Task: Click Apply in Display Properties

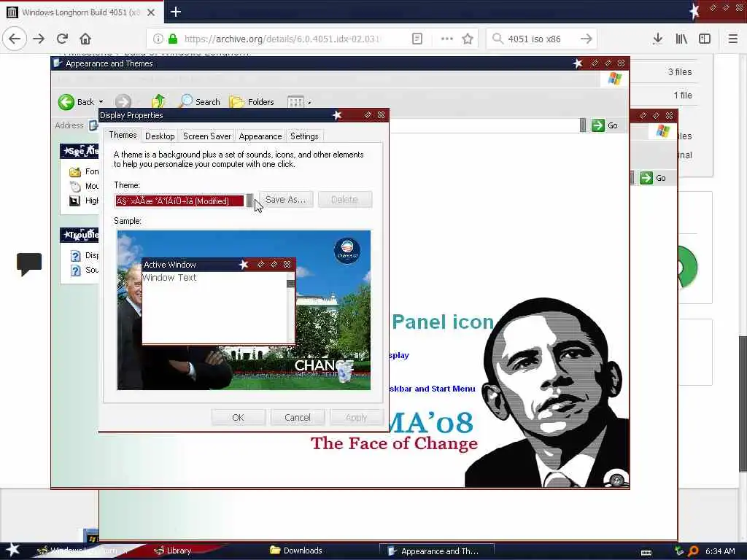Action: click(356, 418)
